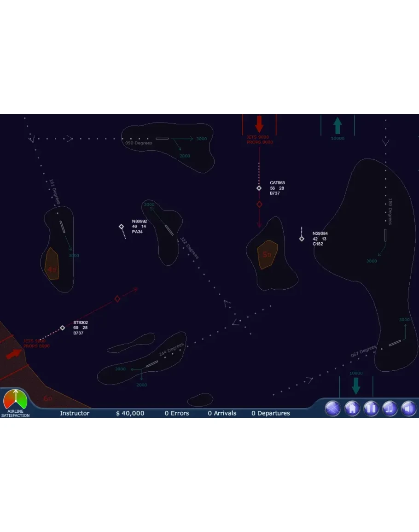Click the red arrival gate arrow at top
Viewport: 419px width, 532px height.
tap(259, 124)
